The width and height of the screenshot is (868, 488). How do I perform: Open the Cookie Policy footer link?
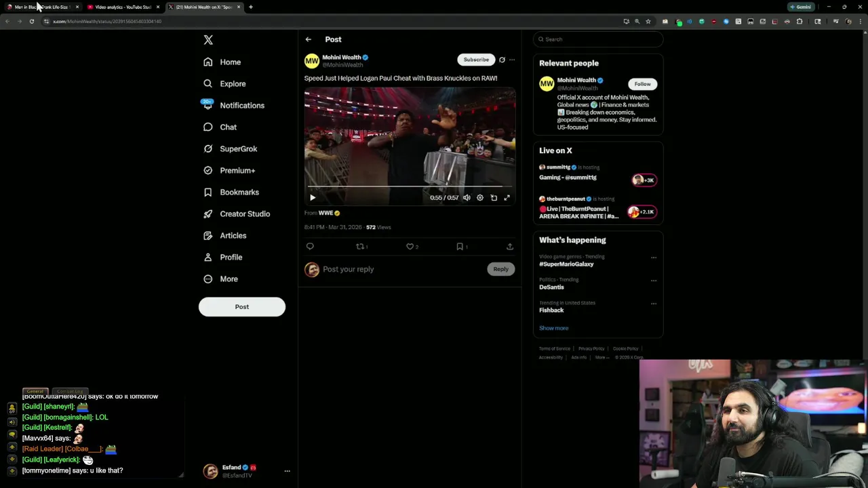(625, 348)
